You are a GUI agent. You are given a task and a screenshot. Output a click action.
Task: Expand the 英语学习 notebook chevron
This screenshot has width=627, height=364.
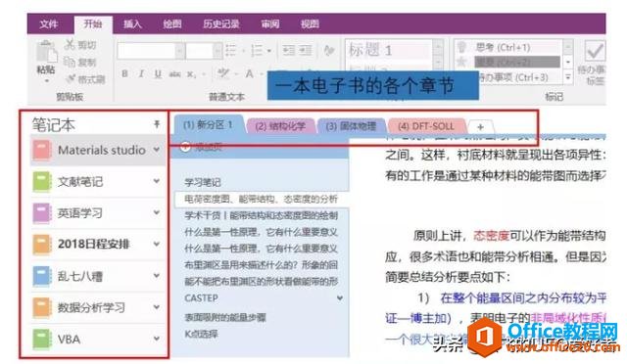[x=157, y=212]
